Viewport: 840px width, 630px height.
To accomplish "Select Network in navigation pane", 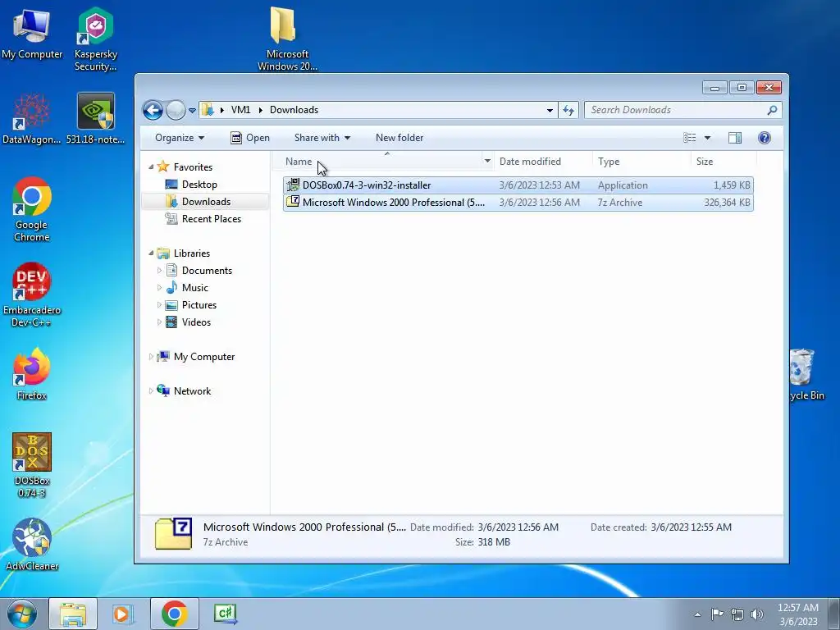I will (192, 391).
